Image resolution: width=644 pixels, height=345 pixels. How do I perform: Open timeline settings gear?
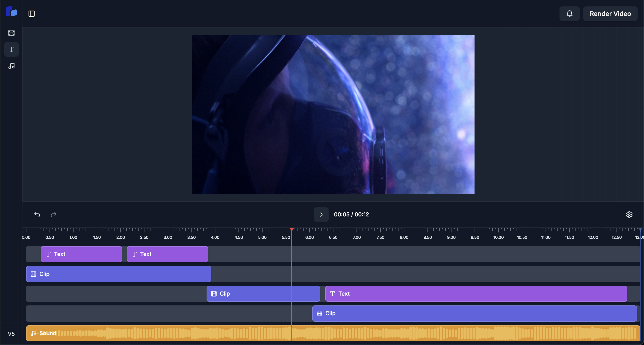point(629,215)
